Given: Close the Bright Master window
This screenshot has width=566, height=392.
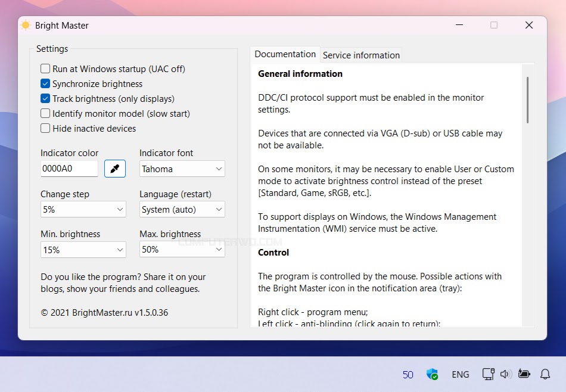Looking at the screenshot, I should click(x=529, y=25).
